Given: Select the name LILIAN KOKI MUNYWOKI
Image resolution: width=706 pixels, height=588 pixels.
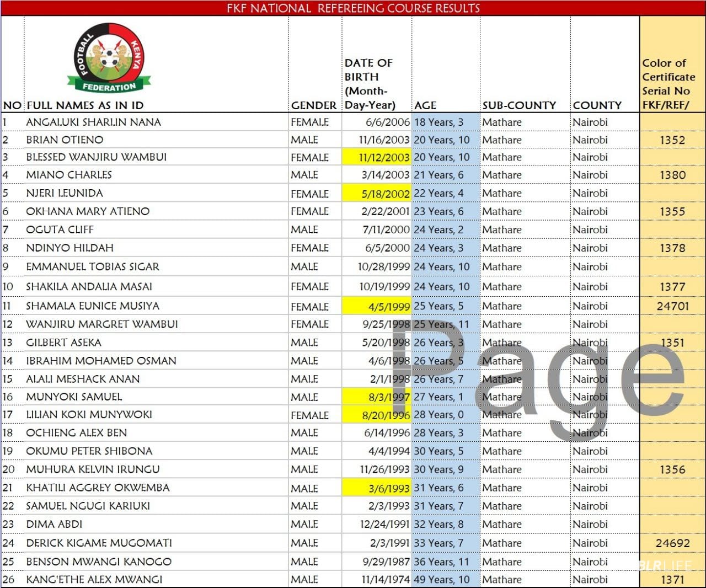Looking at the screenshot, I should click(x=89, y=414).
